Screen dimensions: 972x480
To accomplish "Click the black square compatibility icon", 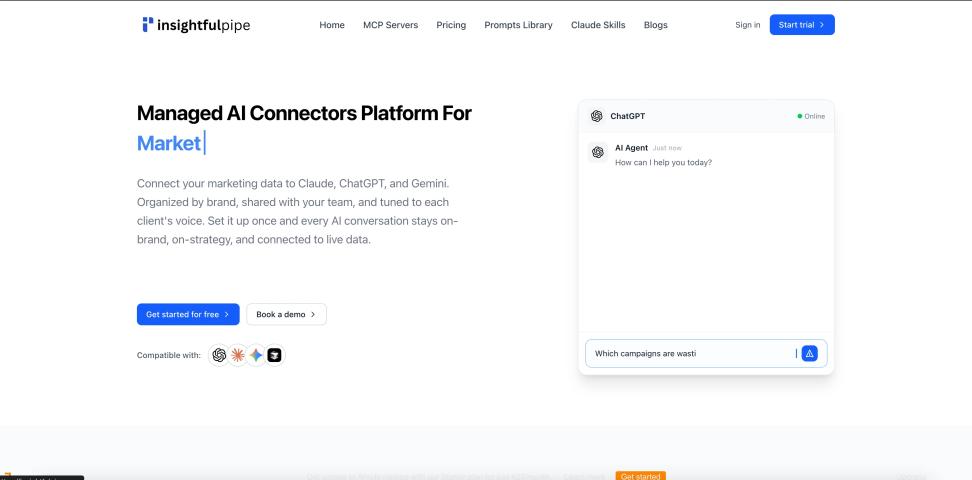I will pos(274,355).
